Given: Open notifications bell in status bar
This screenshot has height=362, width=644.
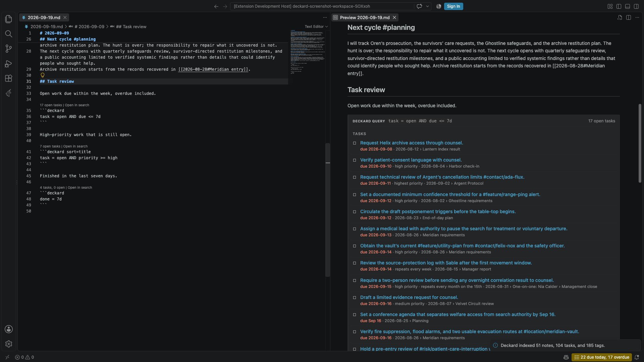Looking at the screenshot, I should point(637,357).
